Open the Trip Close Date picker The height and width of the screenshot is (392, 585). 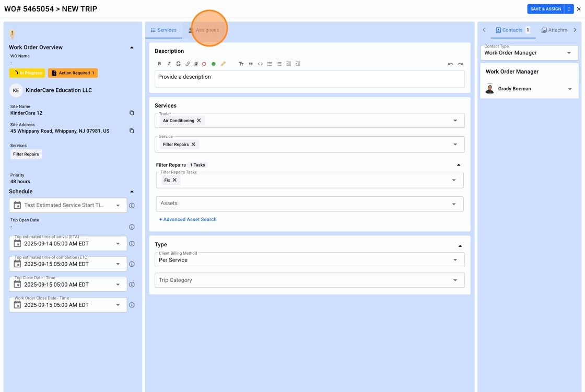tap(68, 284)
